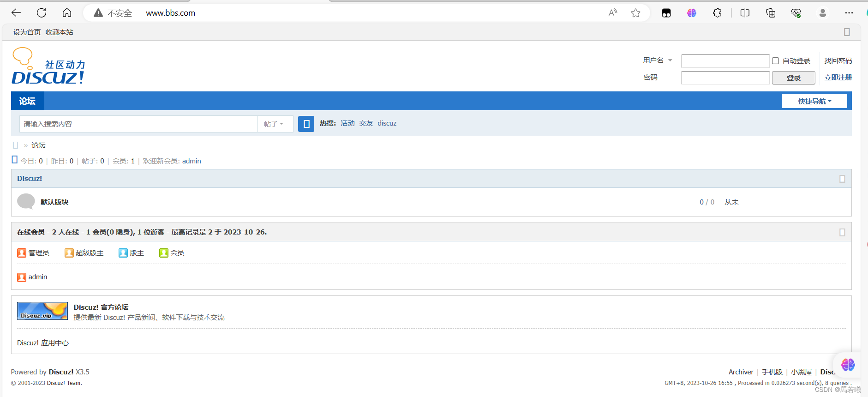Open 用户名 login type dropdown
The width and height of the screenshot is (868, 397).
click(x=658, y=60)
